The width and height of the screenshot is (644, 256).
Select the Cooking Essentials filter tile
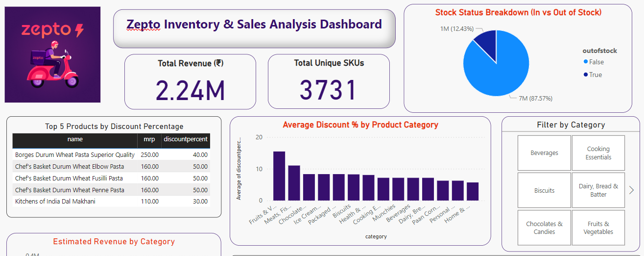pos(598,153)
